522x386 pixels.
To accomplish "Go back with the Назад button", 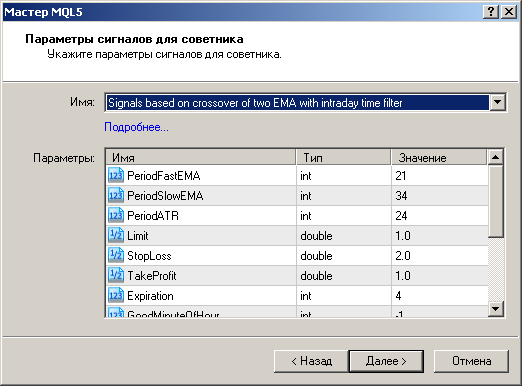I will pos(311,361).
